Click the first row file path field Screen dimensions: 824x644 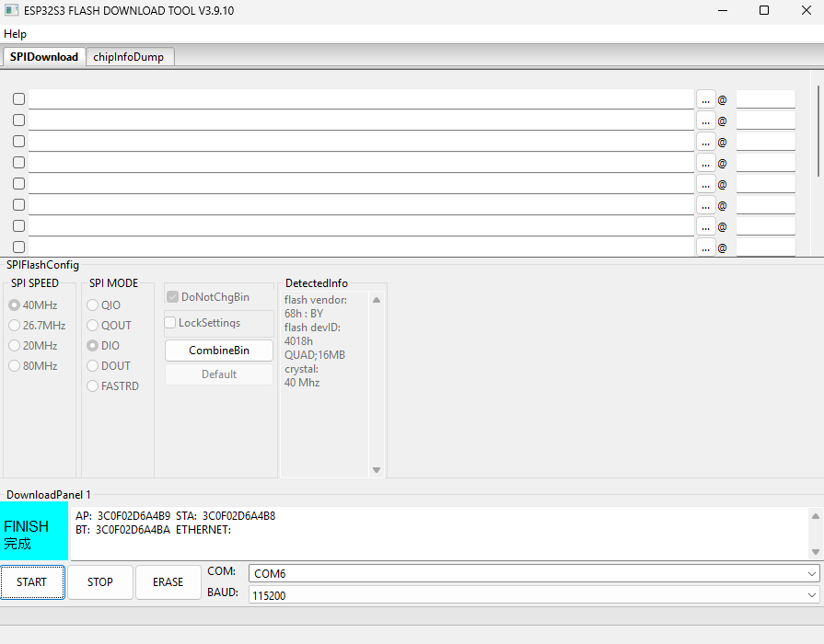tap(361, 99)
